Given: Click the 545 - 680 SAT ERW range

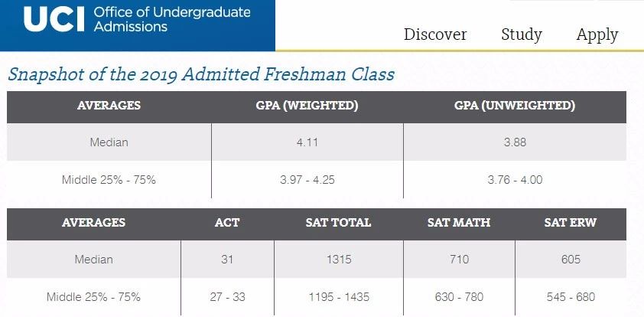Looking at the screenshot, I should 571,297.
